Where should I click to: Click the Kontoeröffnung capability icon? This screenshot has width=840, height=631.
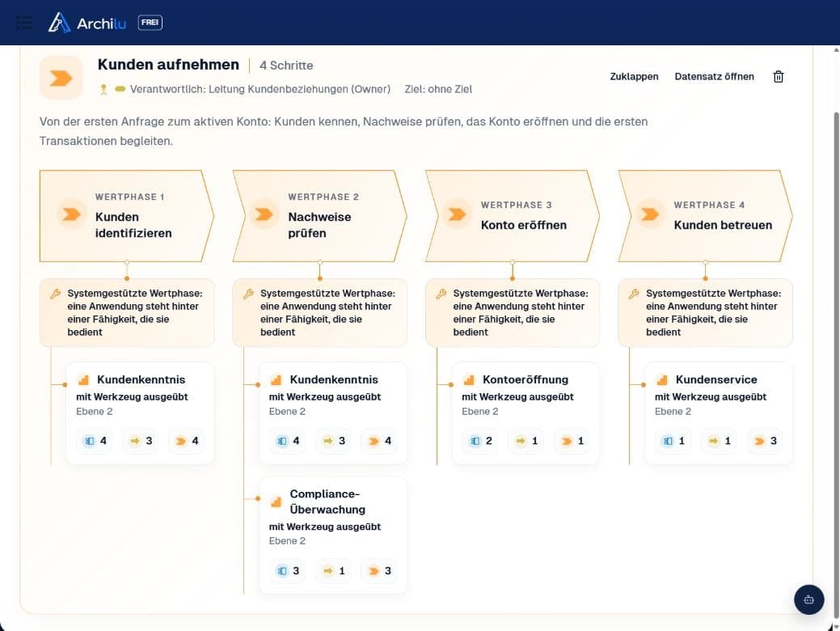[x=469, y=380]
